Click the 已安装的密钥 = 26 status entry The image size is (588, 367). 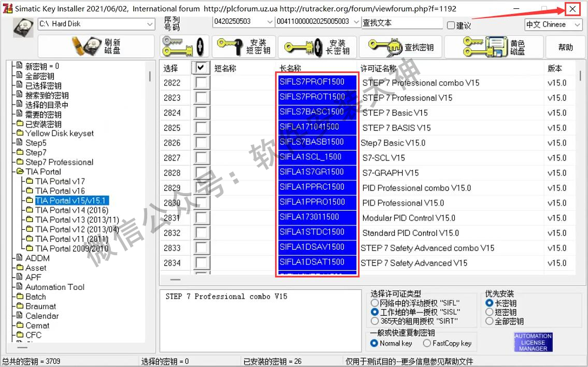tap(273, 361)
